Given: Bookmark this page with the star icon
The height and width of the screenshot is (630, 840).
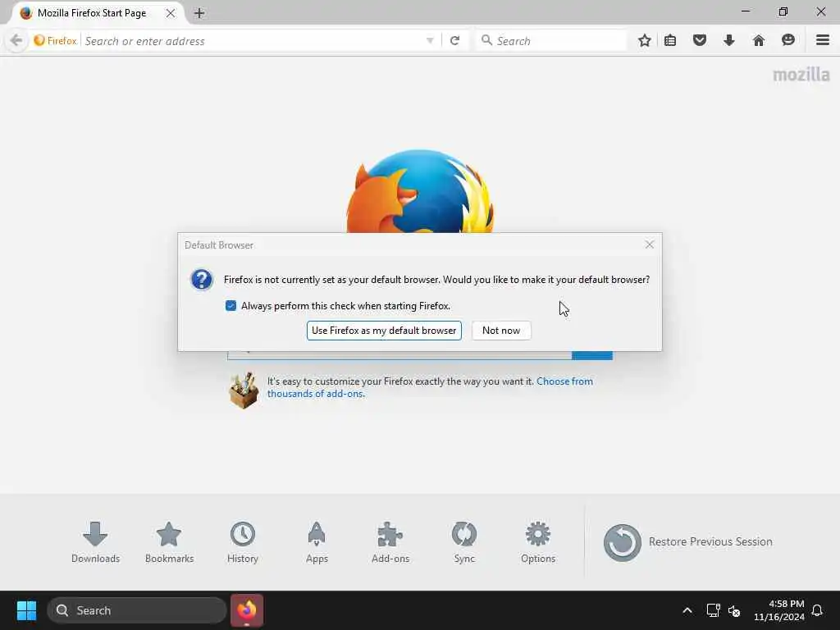Looking at the screenshot, I should tap(645, 41).
